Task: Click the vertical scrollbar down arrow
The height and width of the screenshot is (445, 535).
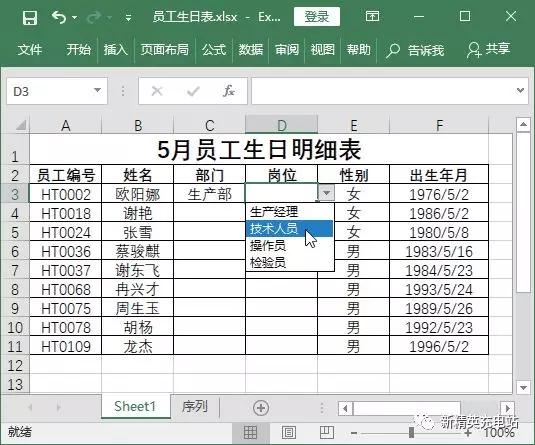Action: point(523,387)
